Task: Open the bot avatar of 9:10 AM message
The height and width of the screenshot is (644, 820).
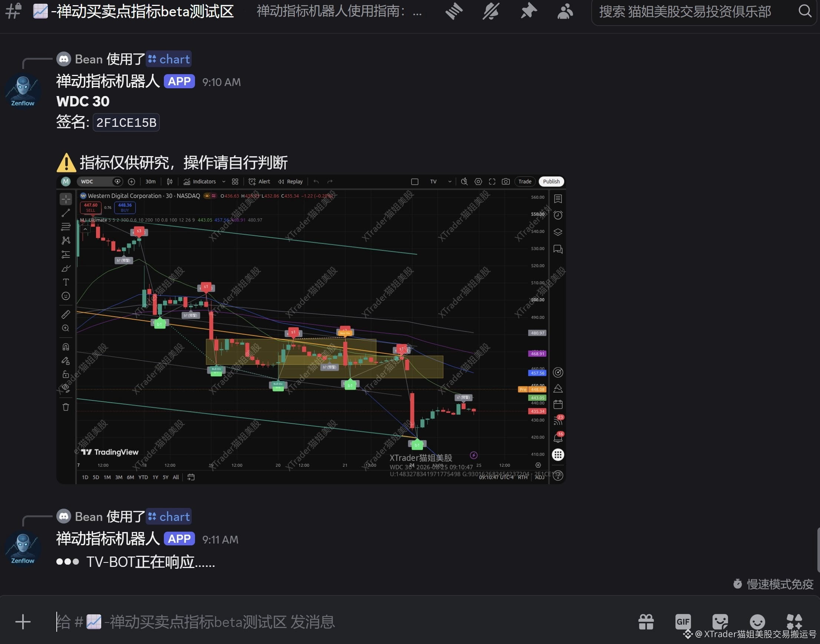Action: pos(23,90)
